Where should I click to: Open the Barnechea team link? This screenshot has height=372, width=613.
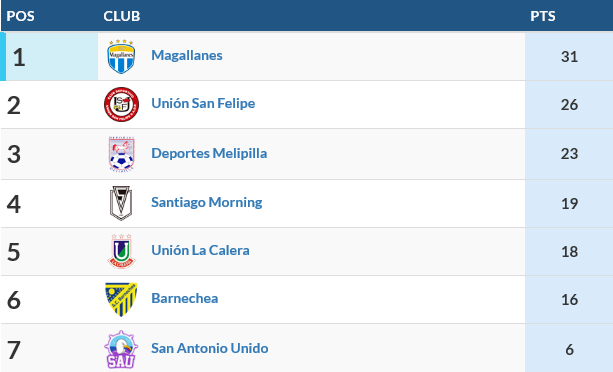pyautogui.click(x=185, y=299)
